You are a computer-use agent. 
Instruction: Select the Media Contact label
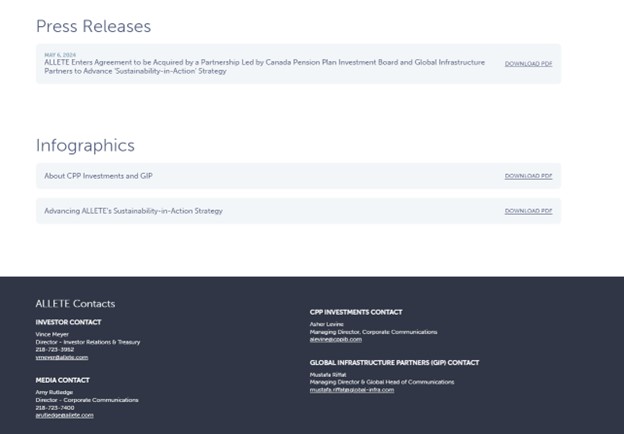[62, 380]
